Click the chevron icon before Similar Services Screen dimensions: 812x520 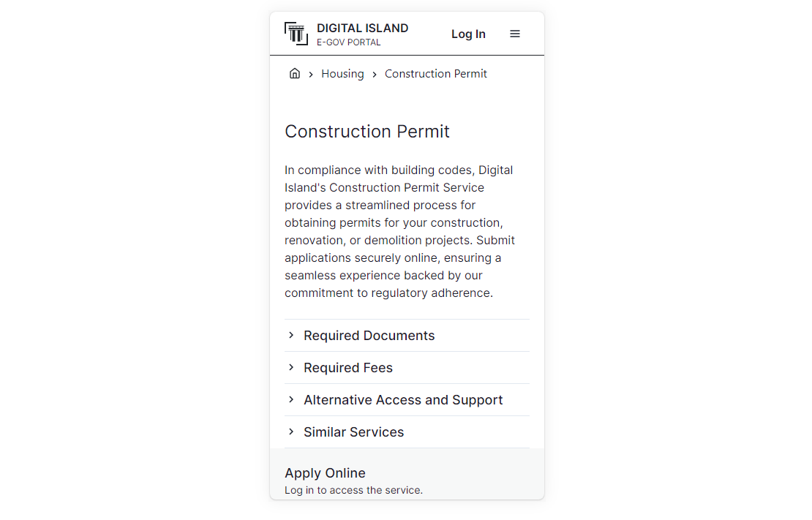point(291,432)
